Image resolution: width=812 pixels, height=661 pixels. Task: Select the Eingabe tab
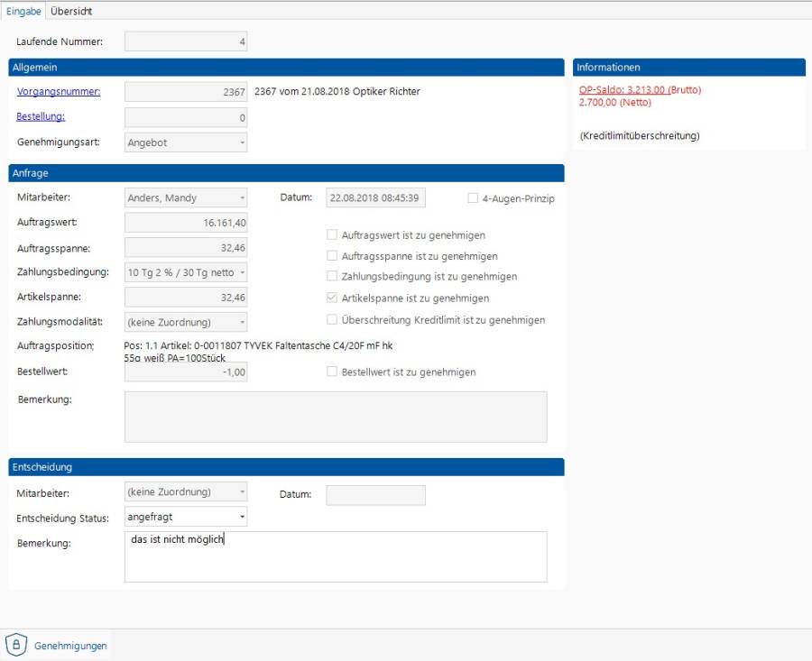23,12
